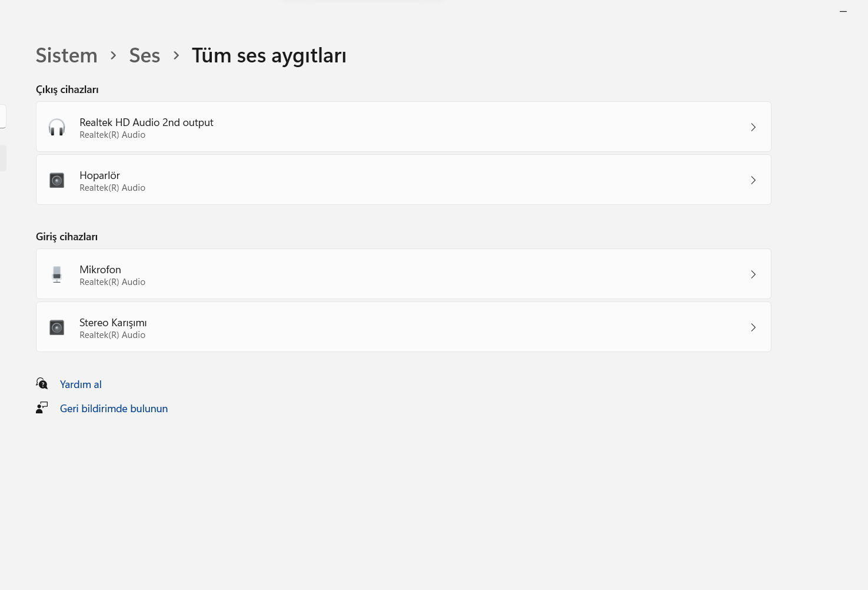This screenshot has width=868, height=590.
Task: Follow the Geri bildirimde bulunun link
Action: (114, 409)
